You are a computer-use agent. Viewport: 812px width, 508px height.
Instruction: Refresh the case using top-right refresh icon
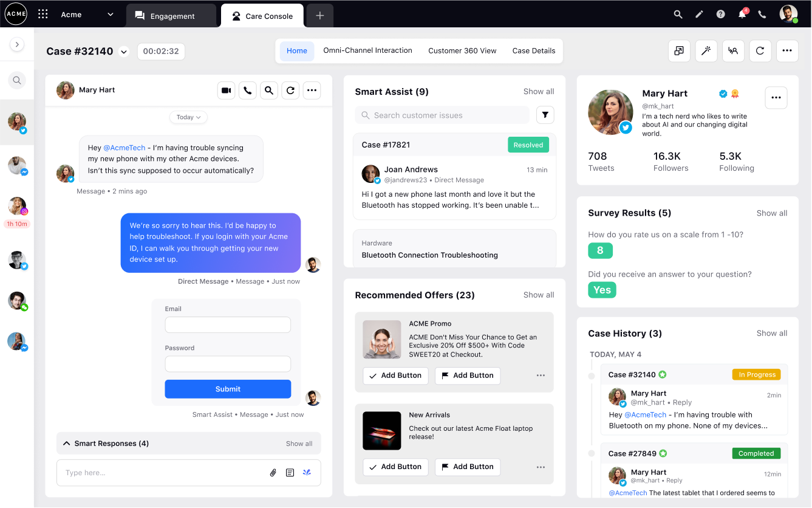760,51
